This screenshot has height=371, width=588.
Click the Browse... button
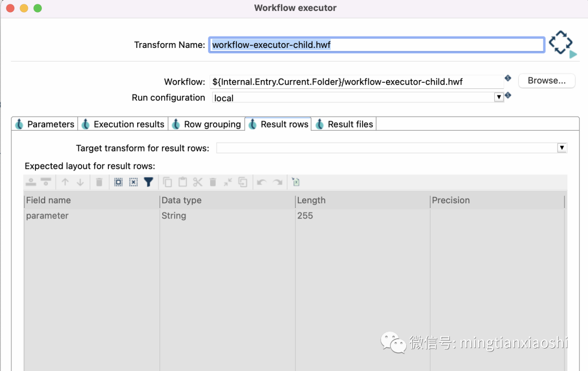click(x=547, y=81)
